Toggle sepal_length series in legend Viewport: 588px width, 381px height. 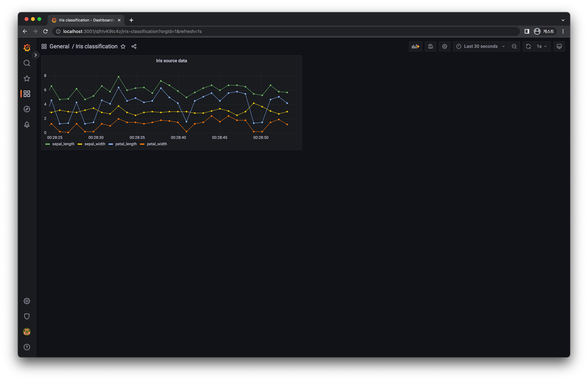pyautogui.click(x=63, y=144)
